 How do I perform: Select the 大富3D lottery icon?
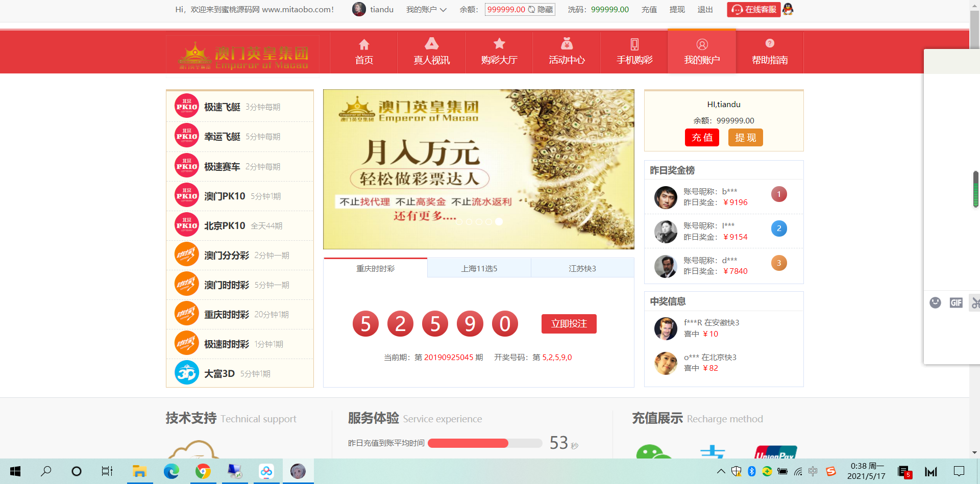point(187,373)
